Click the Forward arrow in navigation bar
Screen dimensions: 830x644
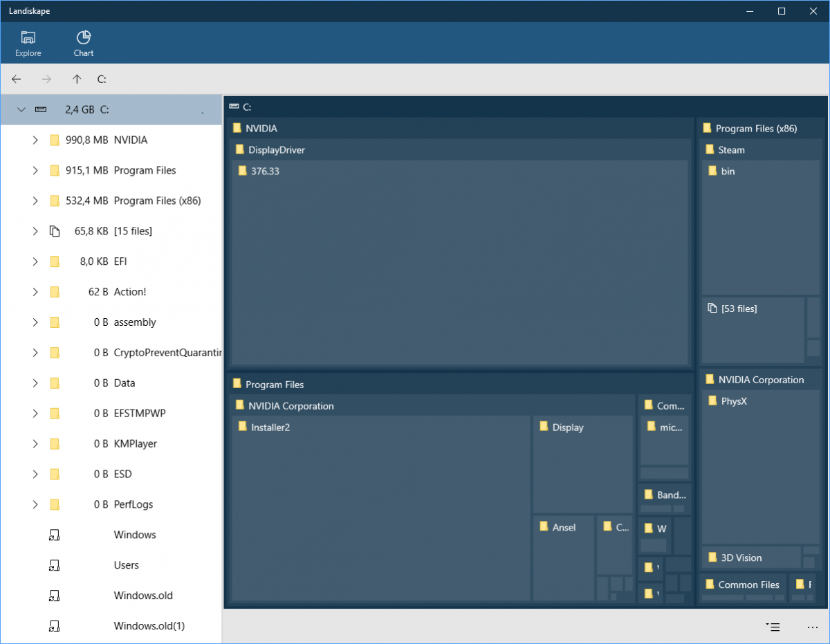pos(46,79)
